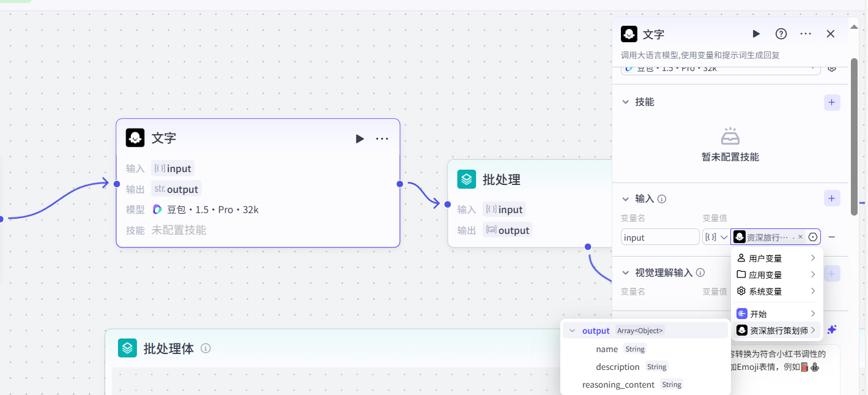Open the three-dot menu in panel header

[806, 34]
